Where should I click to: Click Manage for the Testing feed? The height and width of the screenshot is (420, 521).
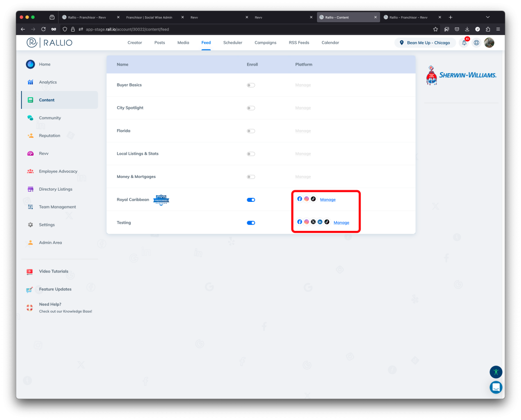(x=341, y=222)
